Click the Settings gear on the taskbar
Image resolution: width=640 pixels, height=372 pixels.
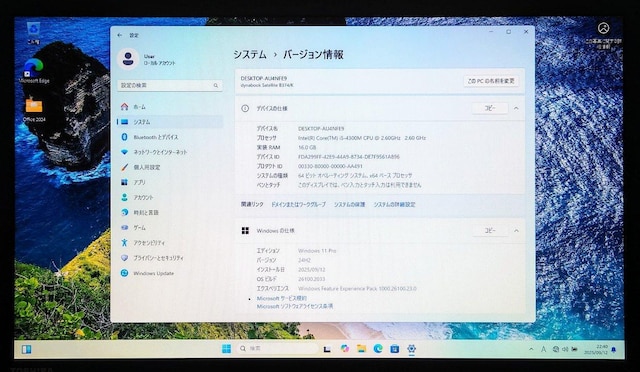click(411, 349)
